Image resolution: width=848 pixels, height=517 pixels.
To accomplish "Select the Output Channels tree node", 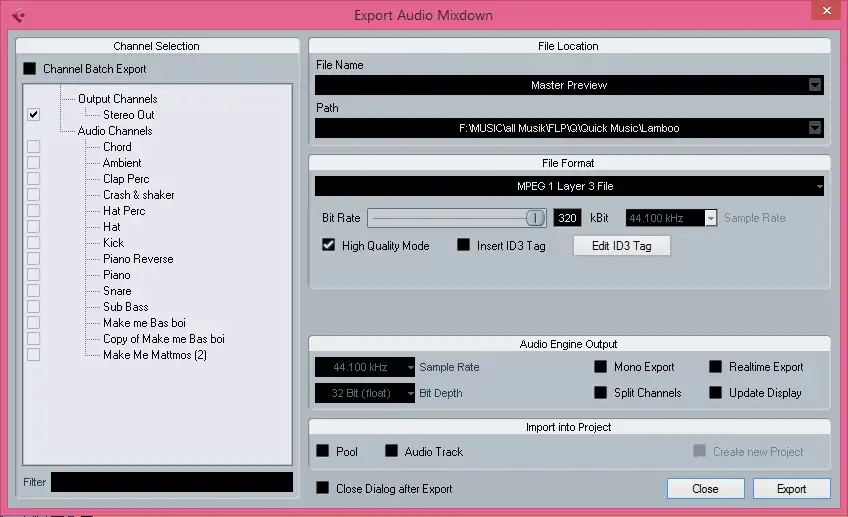I will click(117, 99).
